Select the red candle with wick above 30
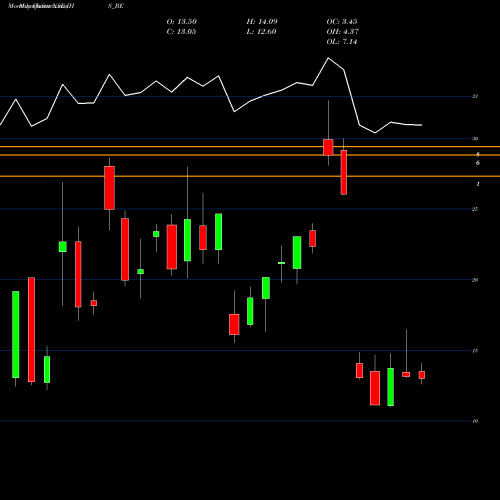Viewport: 500px width, 500px height. tap(328, 147)
